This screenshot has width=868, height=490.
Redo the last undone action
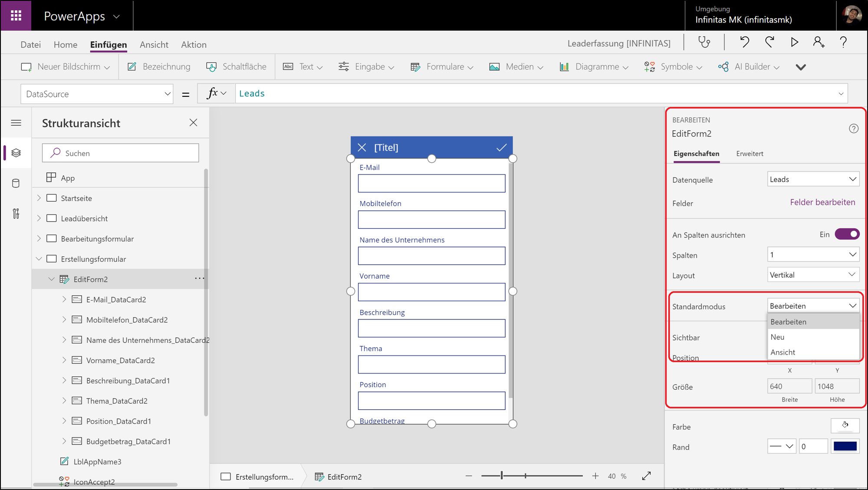[769, 42]
